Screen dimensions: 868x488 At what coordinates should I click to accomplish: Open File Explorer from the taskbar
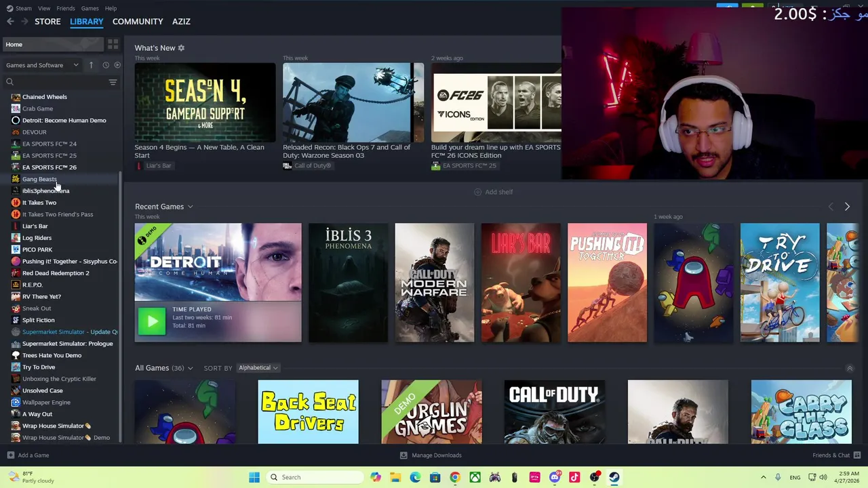click(x=395, y=477)
